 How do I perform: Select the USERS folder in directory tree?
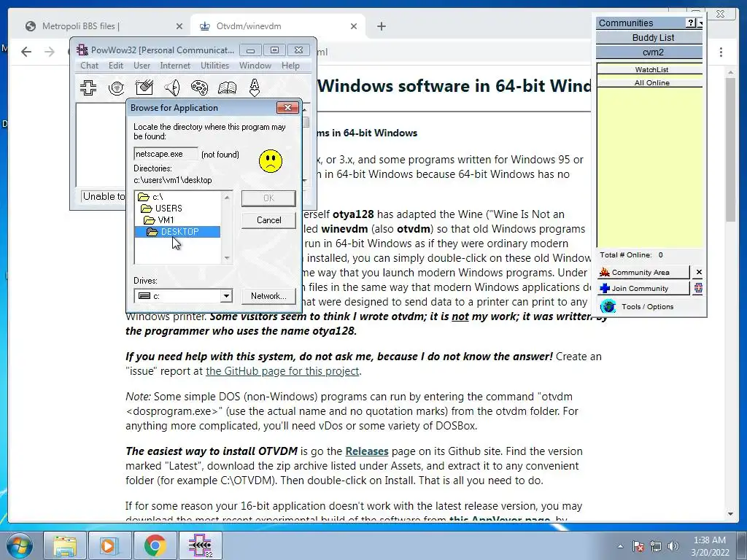point(169,208)
